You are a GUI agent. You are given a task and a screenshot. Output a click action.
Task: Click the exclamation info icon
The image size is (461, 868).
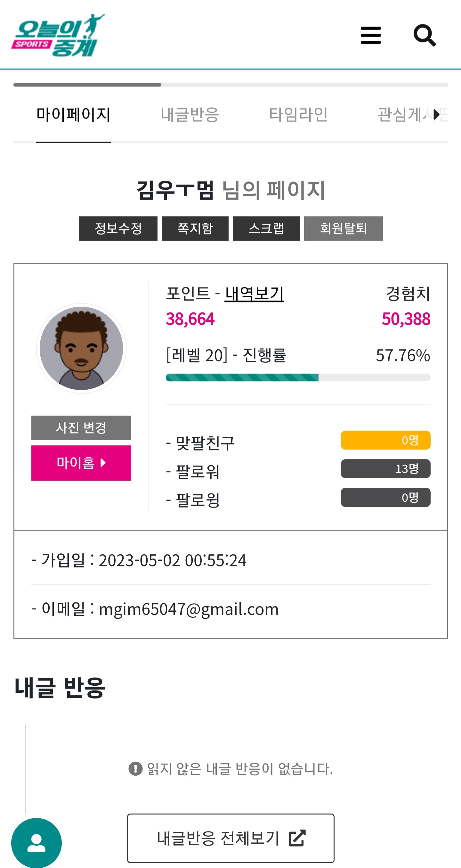[x=135, y=769]
